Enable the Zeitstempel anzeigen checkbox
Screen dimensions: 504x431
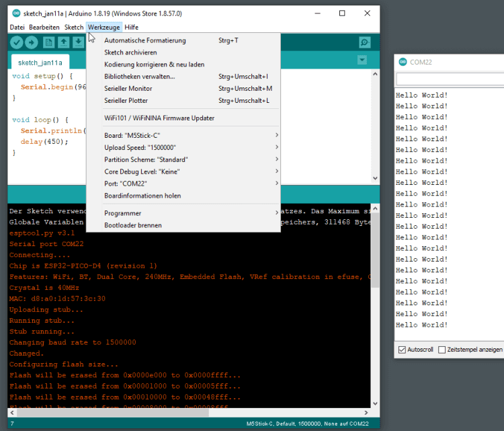(442, 350)
